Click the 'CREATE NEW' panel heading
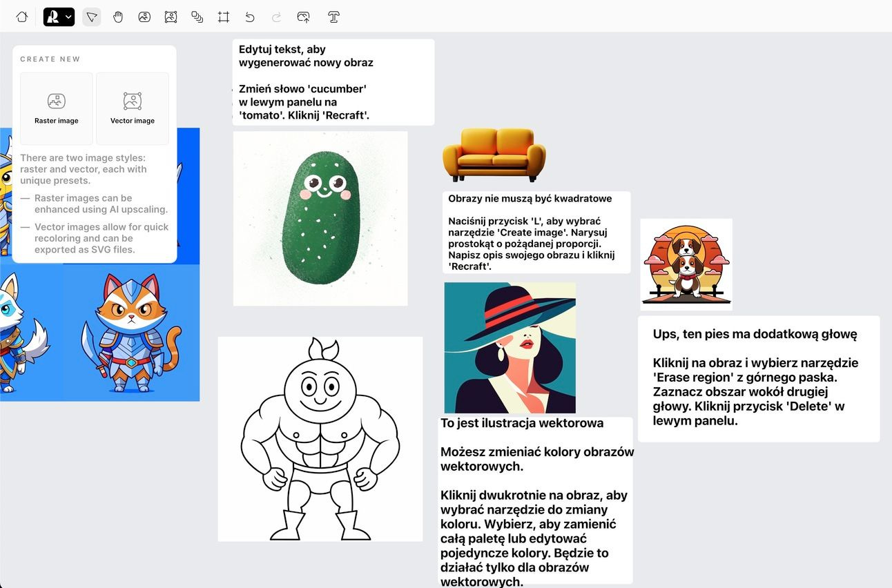 [50, 59]
